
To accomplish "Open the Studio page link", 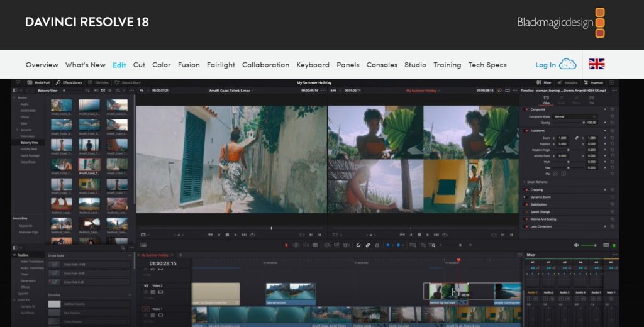I will pos(415,65).
